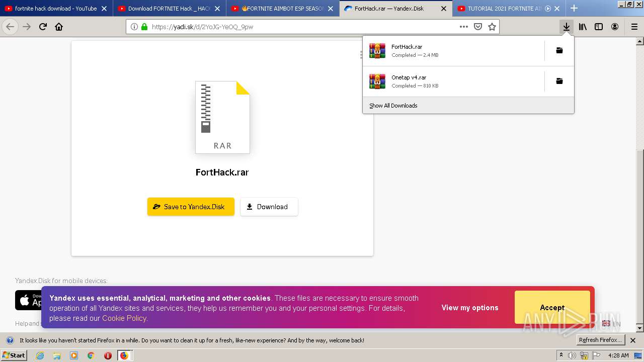Accept Yandex cookies
Screen dimensions: 644x362
click(x=552, y=307)
